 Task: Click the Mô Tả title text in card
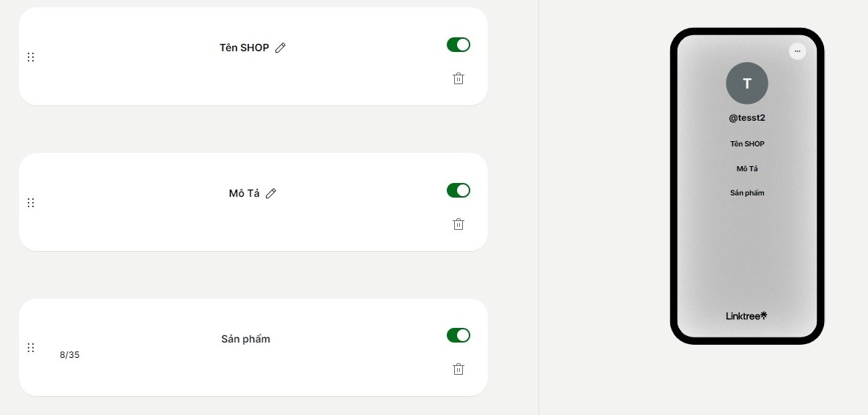coord(244,193)
